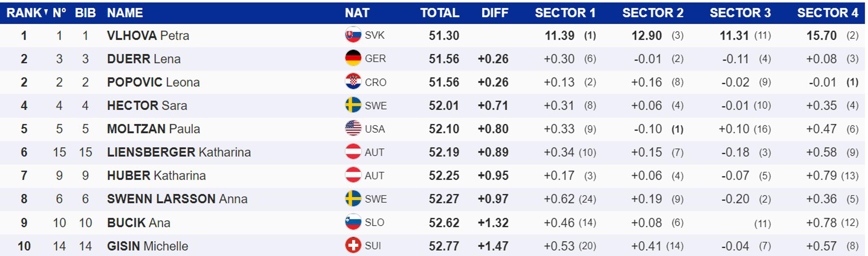Click the DIFF column header

coord(494,13)
